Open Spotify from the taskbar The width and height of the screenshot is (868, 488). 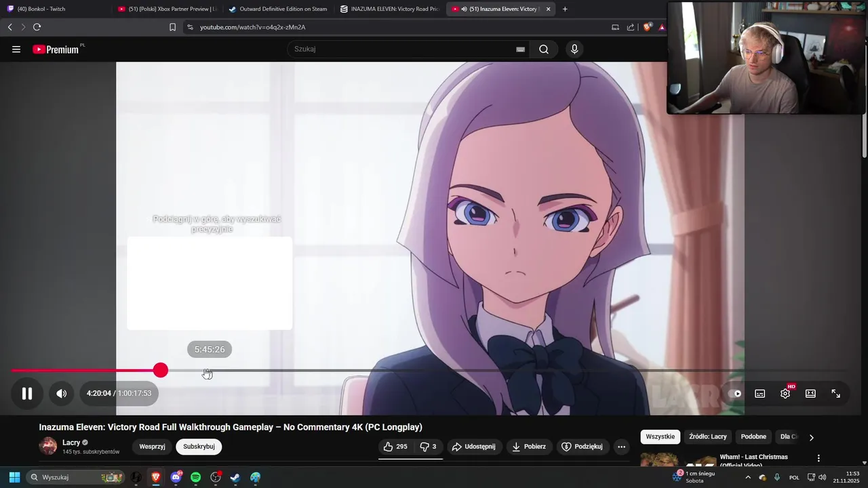point(195,477)
